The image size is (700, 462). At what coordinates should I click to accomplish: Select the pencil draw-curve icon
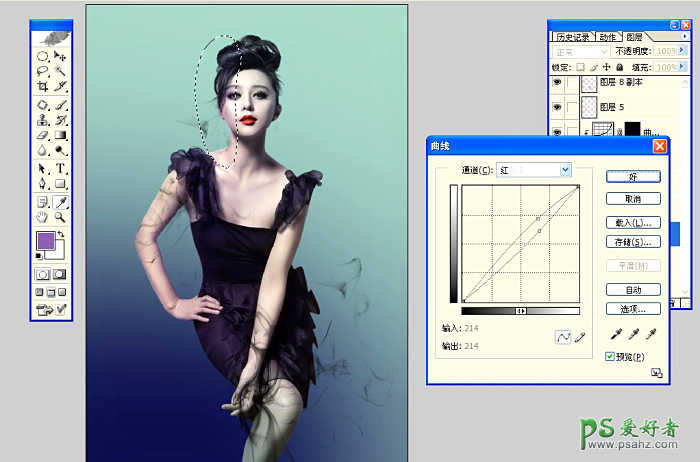(580, 338)
